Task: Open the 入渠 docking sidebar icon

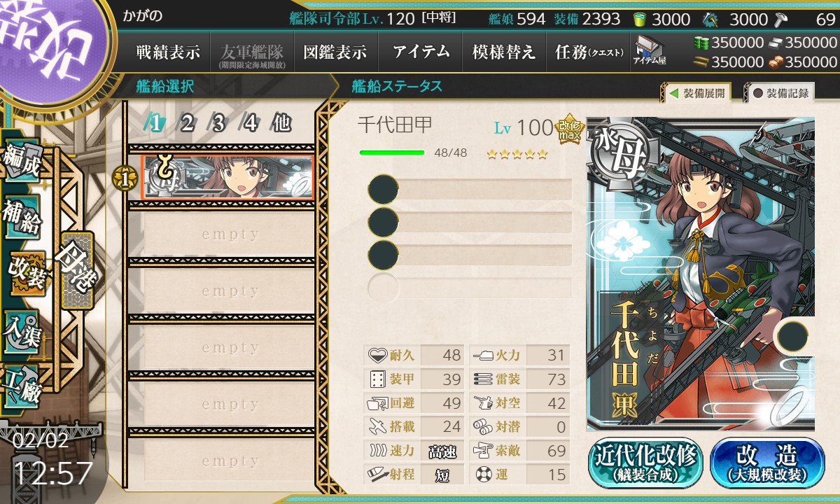Action: click(x=22, y=330)
